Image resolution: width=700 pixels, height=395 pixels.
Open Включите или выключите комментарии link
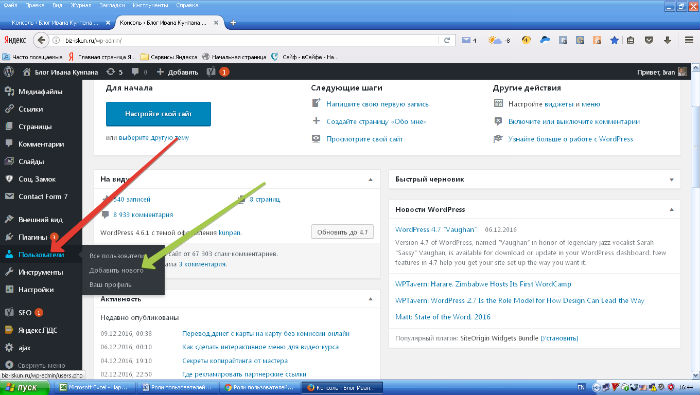coord(574,121)
